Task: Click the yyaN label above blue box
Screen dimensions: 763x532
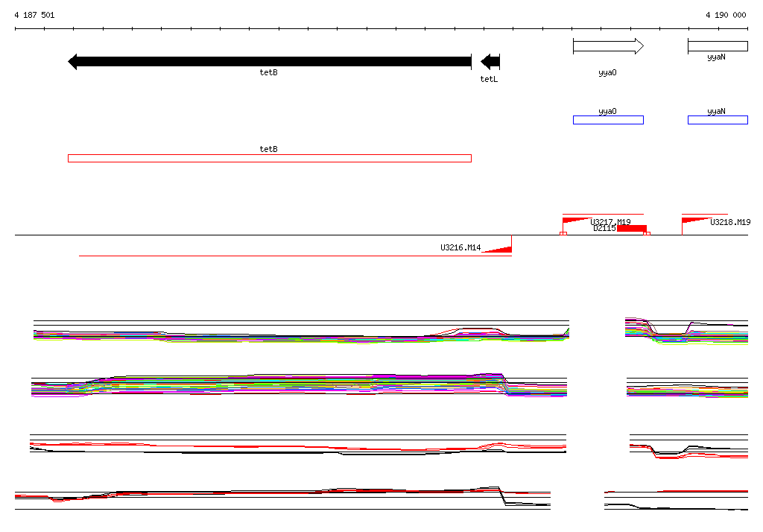Action: click(716, 112)
